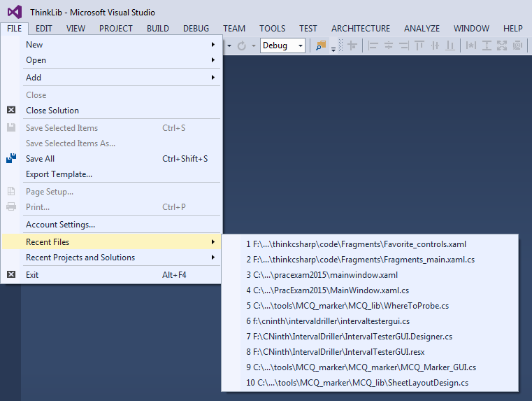Open the toolbar options overflow arrow
The height and width of the screenshot is (401, 532).
pos(333,50)
